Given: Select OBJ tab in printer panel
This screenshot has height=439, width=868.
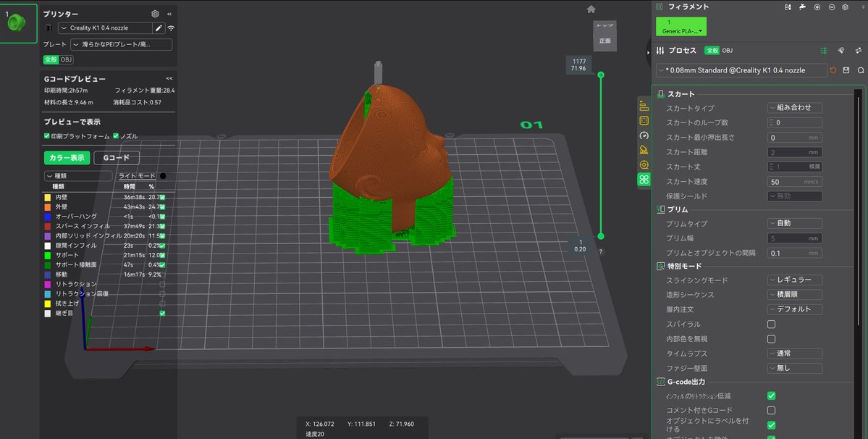Looking at the screenshot, I should pyautogui.click(x=66, y=60).
